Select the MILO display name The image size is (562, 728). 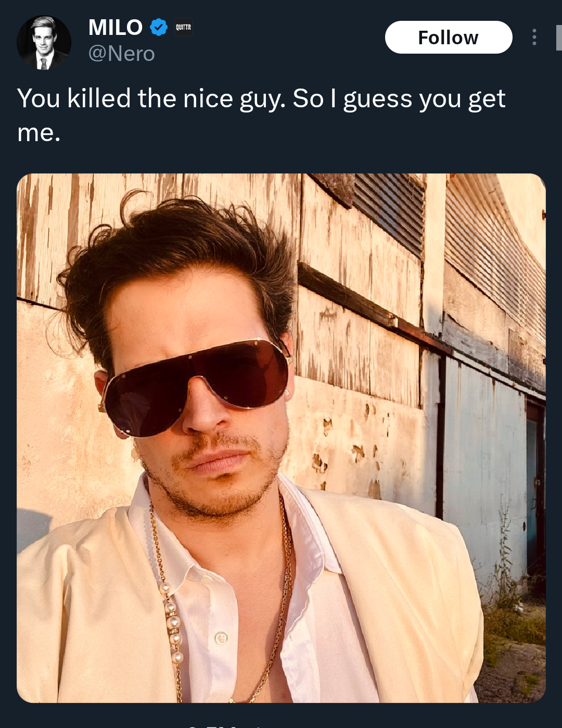[x=116, y=27]
